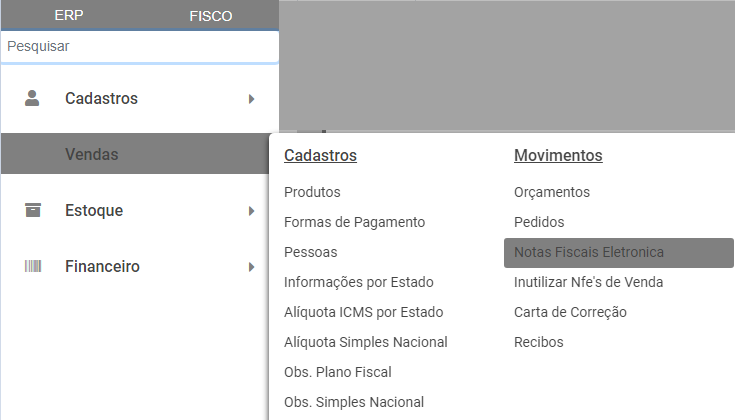Viewport: 735px width, 420px height.
Task: Open Produtos under Cadastros
Action: [312, 192]
